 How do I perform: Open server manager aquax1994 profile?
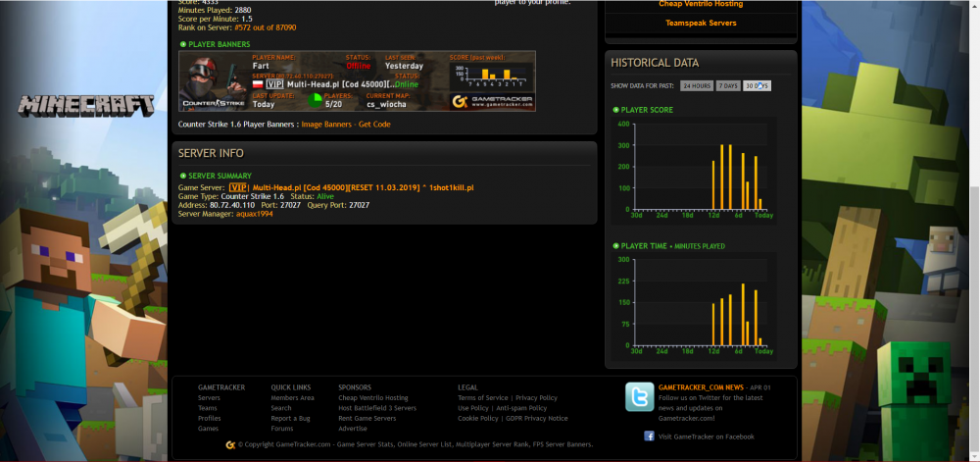pyautogui.click(x=255, y=214)
